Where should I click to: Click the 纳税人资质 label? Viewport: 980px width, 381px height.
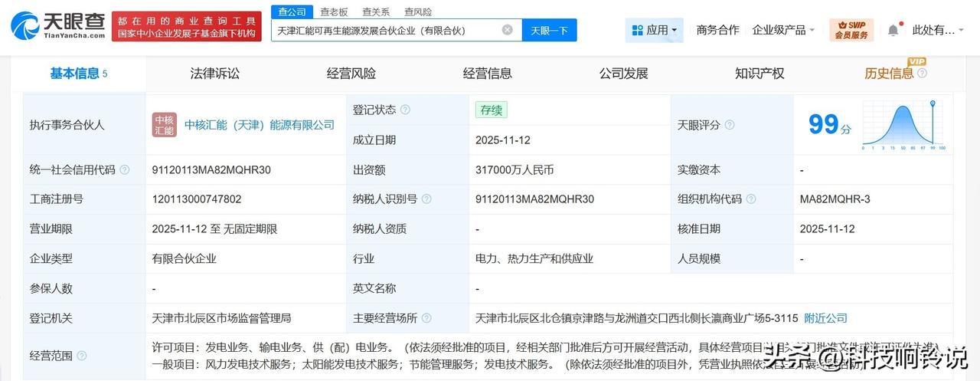coord(380,228)
